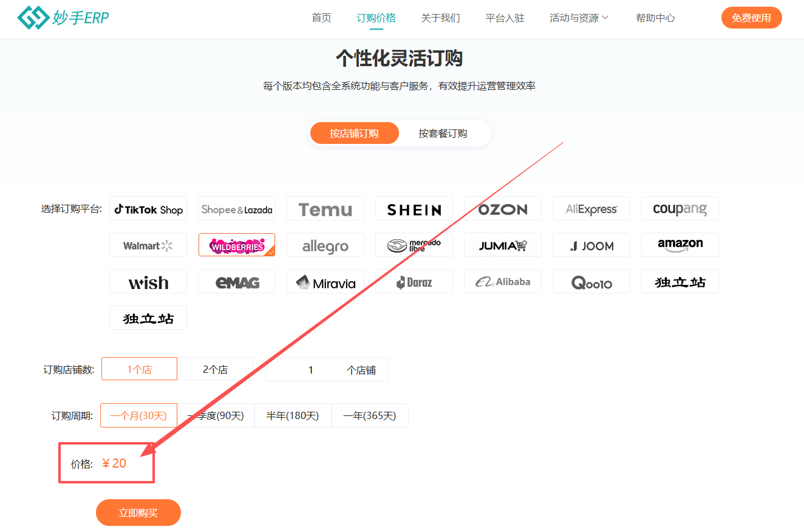804x532 pixels.
Task: Choose the Temu platform tile
Action: (325, 209)
